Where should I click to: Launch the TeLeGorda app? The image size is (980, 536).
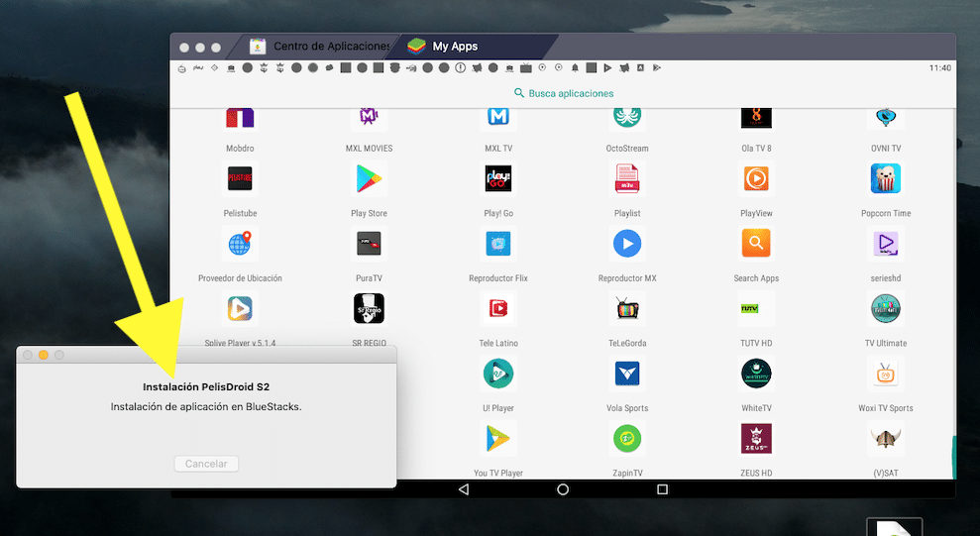point(627,308)
